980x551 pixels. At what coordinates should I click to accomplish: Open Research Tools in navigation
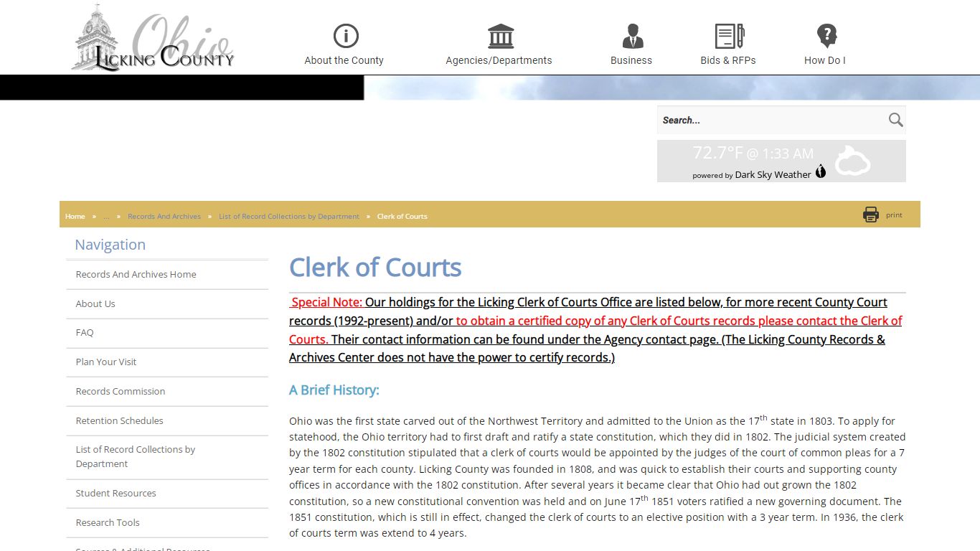coord(167,522)
